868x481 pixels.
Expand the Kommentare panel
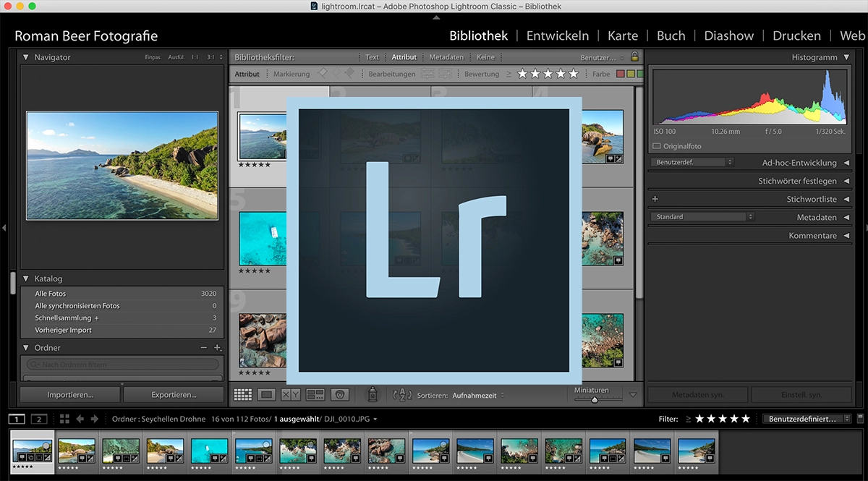tap(846, 236)
